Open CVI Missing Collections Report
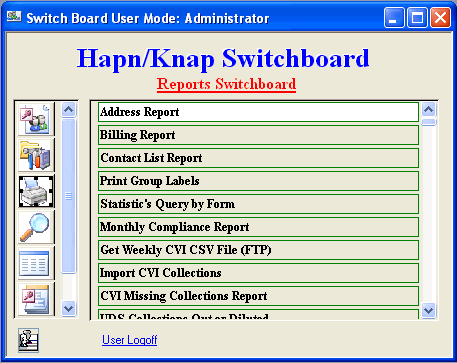 coord(258,296)
